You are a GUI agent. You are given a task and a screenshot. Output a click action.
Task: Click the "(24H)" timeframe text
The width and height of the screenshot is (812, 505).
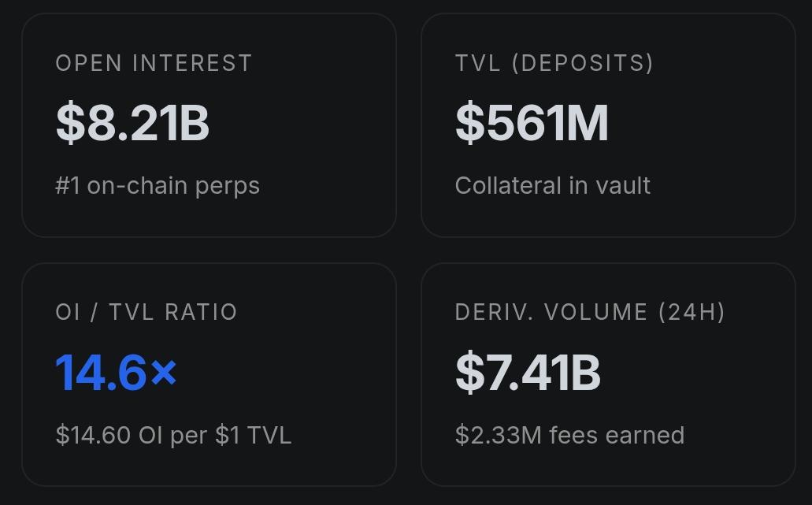click(x=691, y=312)
